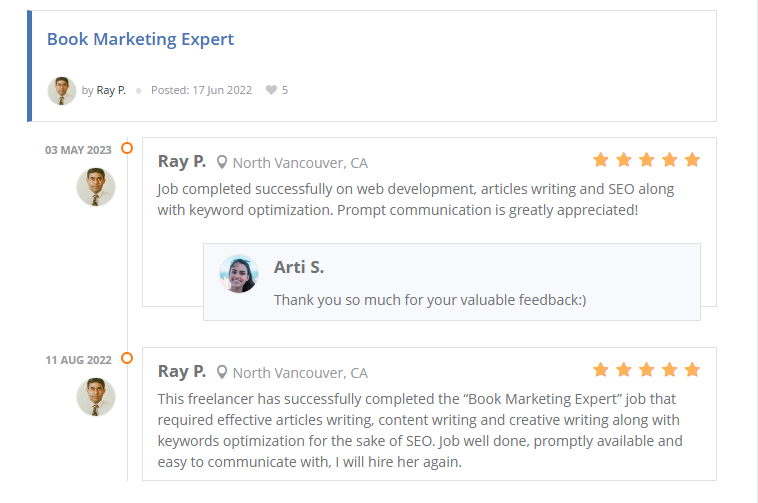Click Arti S. profile photo
The height and width of the screenshot is (503, 758).
click(239, 273)
